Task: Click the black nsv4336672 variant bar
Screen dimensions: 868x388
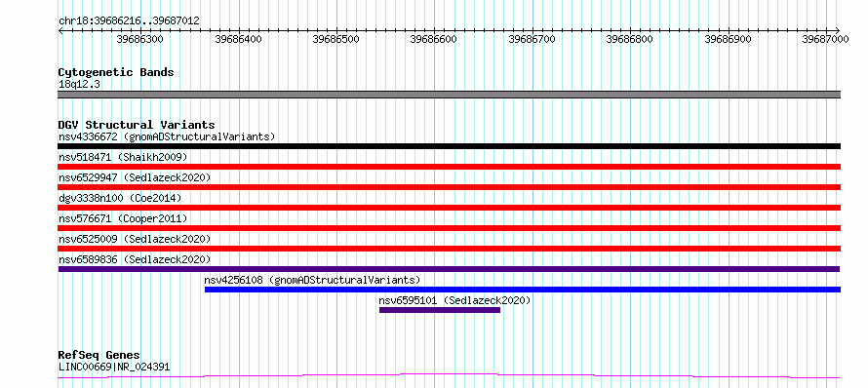Action: point(449,146)
